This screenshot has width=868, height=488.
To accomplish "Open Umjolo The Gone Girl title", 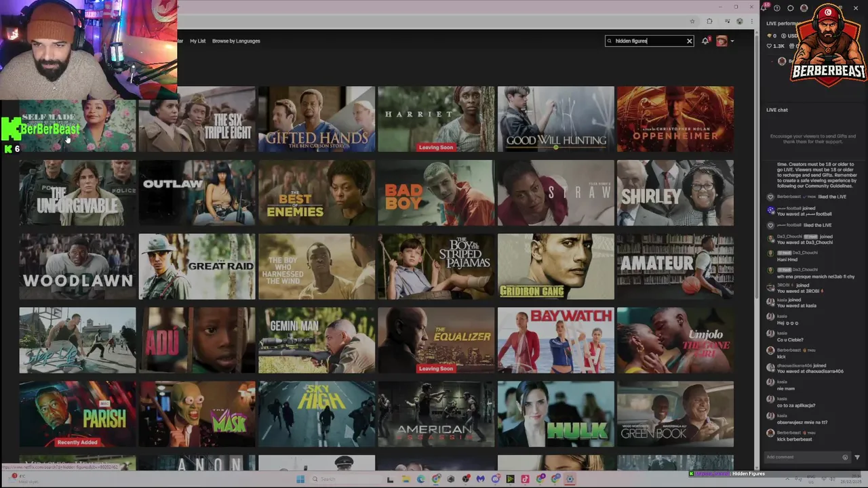I will pyautogui.click(x=675, y=340).
